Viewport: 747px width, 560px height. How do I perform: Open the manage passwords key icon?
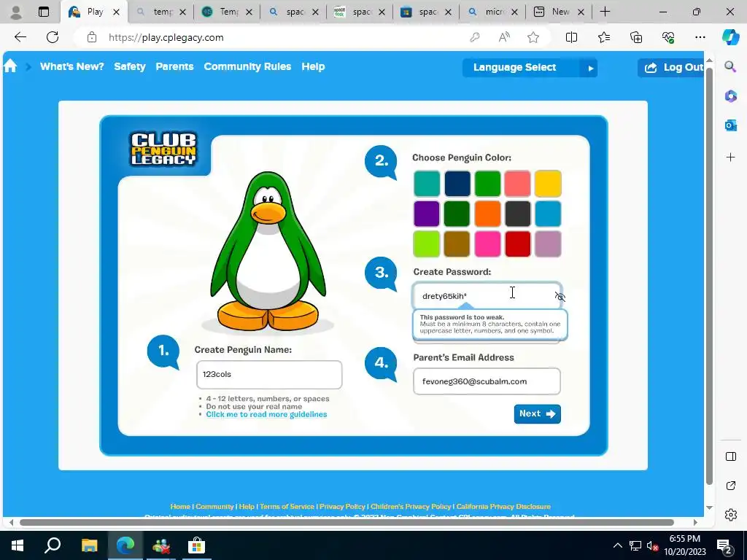click(x=474, y=37)
